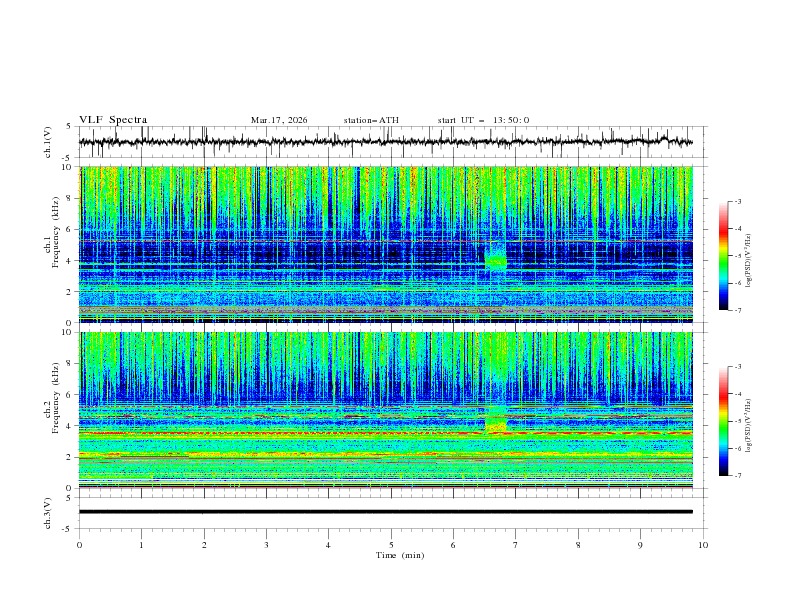Viewport: 792px width, 612px height.
Task: Click the ch.1 spectrogram color scale bar
Action: 723,256
